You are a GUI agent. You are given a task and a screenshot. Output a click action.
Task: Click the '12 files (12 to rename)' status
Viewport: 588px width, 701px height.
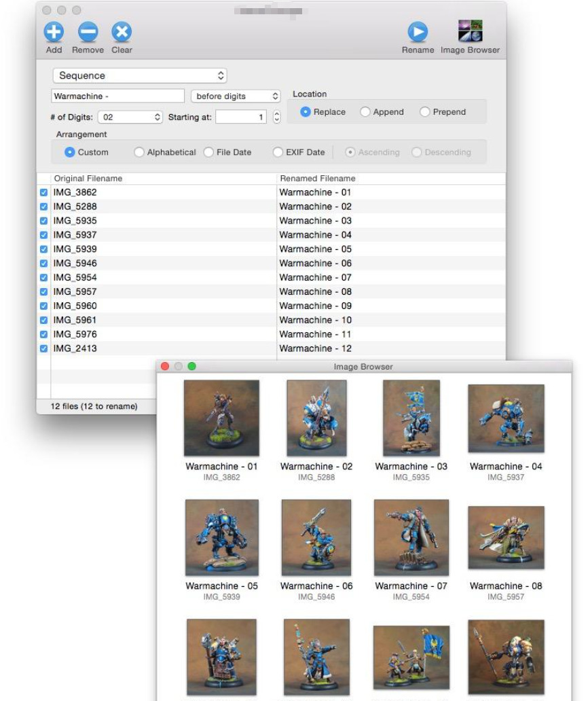94,406
